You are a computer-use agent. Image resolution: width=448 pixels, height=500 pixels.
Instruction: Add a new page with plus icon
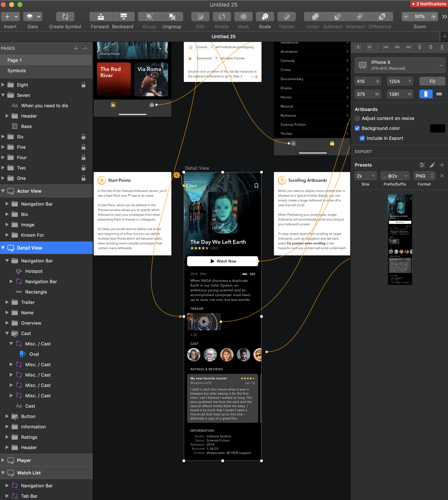(x=76, y=48)
